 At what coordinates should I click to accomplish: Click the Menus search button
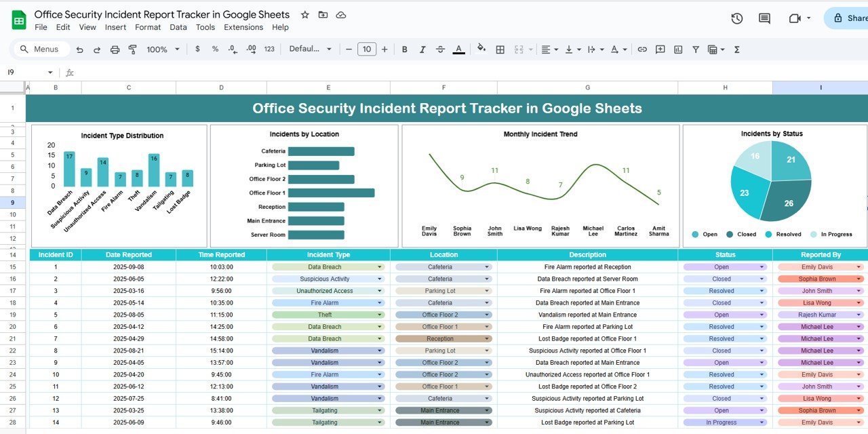[40, 50]
